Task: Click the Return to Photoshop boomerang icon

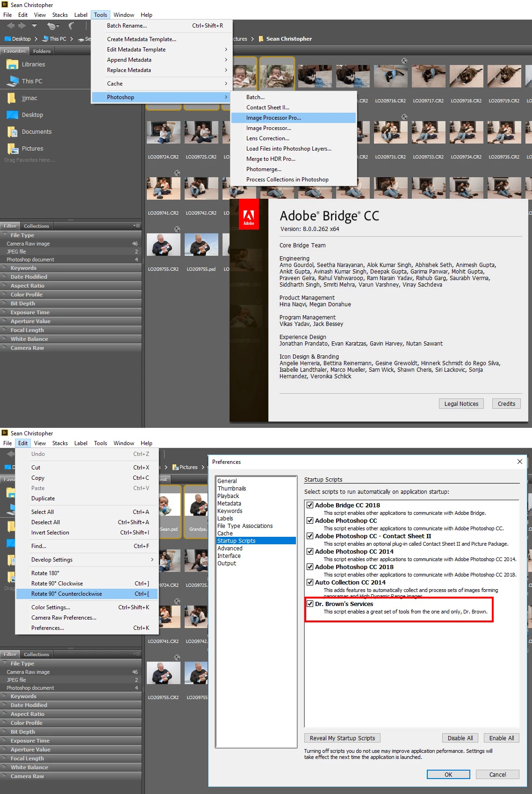Action: [71, 26]
